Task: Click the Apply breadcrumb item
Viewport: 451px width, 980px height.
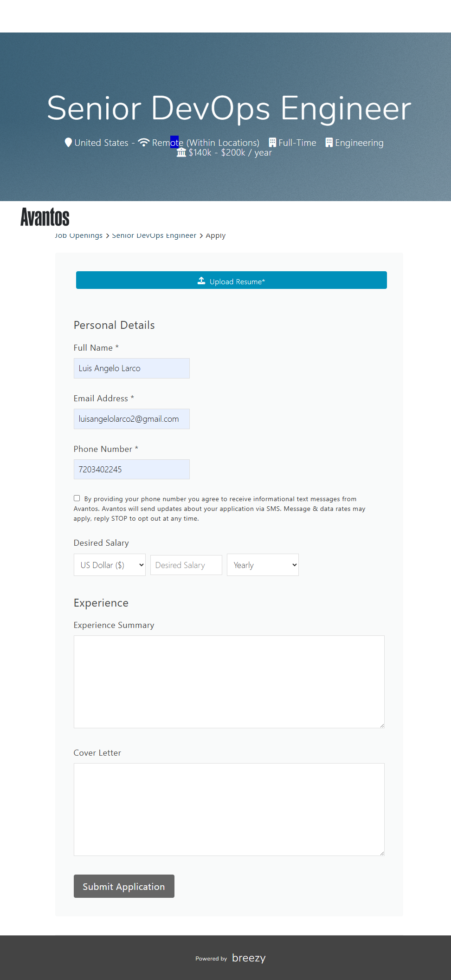Action: pos(216,236)
